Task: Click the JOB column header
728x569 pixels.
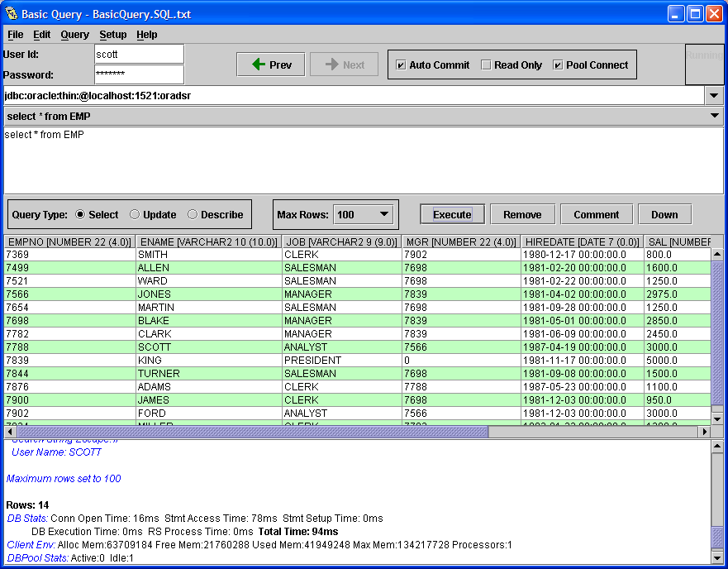Action: tap(342, 241)
